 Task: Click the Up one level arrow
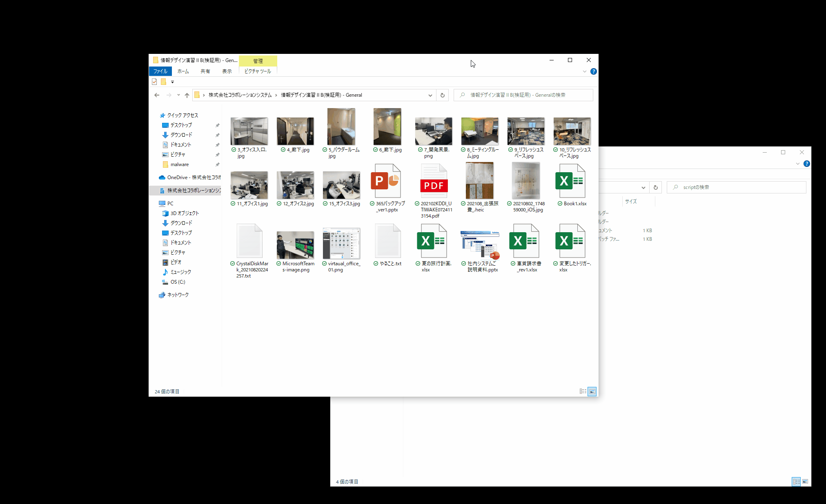click(187, 95)
